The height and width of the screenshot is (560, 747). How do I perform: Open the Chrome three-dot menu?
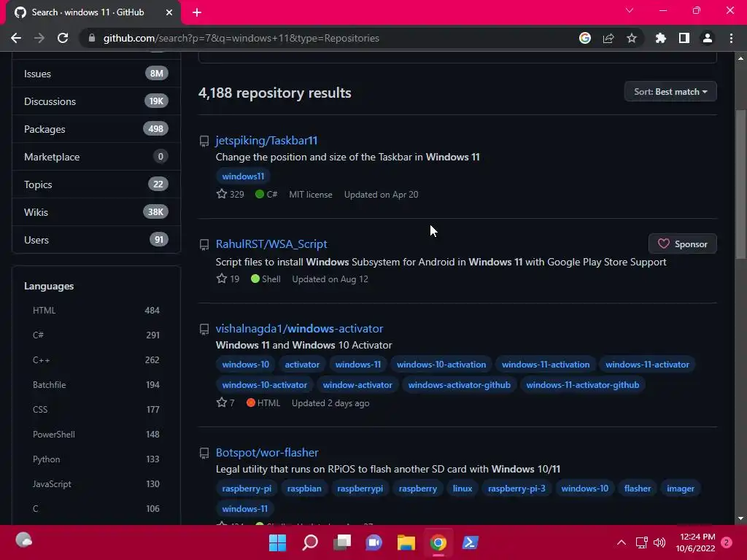click(x=731, y=38)
